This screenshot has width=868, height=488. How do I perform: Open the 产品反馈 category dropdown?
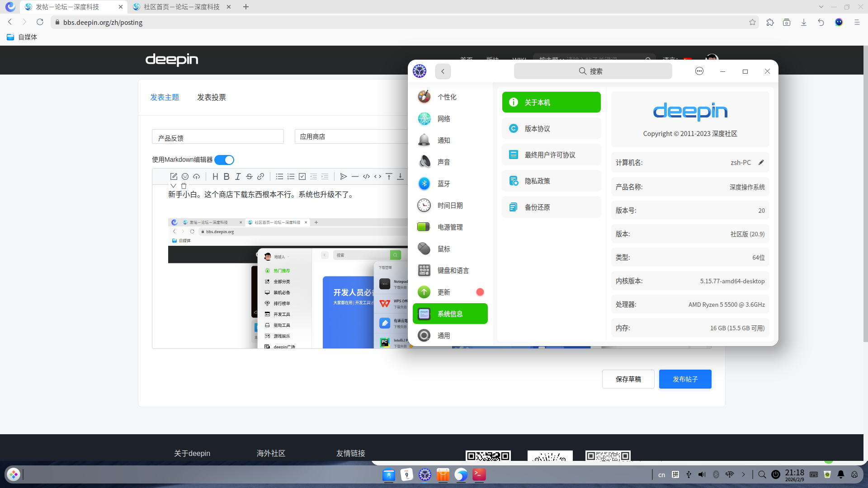[x=217, y=136]
